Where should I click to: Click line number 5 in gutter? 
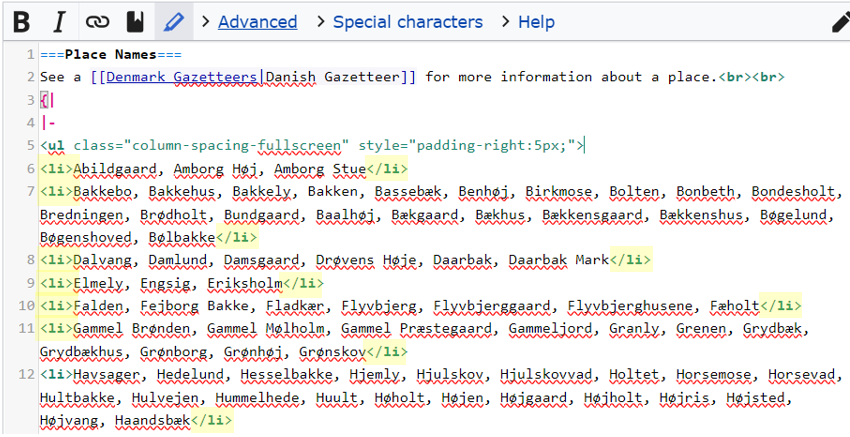[x=31, y=146]
